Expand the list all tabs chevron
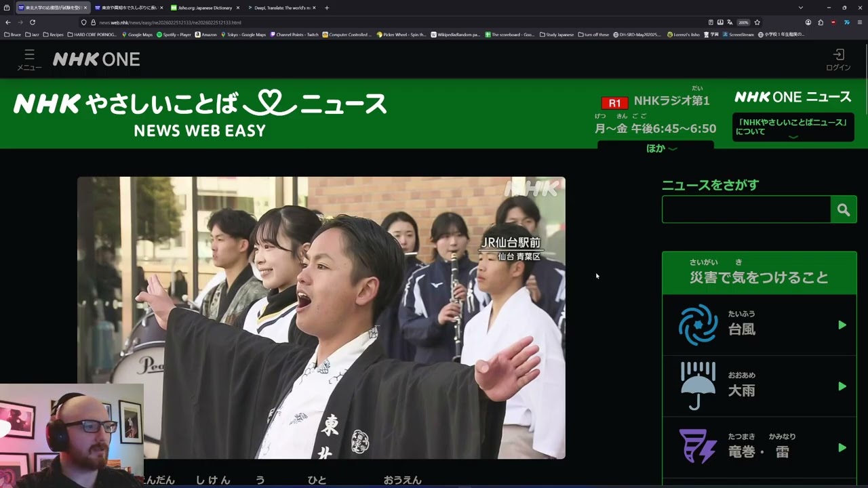 801,7
